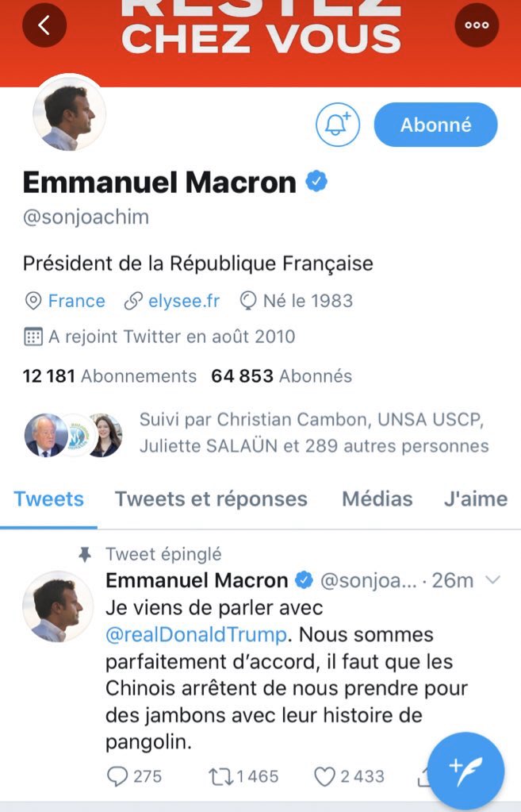The width and height of the screenshot is (521, 812).
Task: Tap the Restez chez vous banner
Action: tap(260, 32)
